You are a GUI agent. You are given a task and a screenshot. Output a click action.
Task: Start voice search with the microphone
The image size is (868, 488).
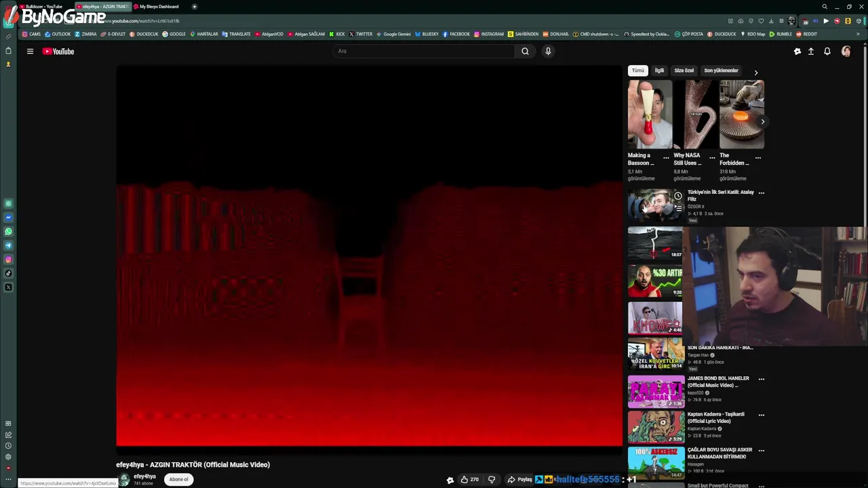pyautogui.click(x=548, y=52)
